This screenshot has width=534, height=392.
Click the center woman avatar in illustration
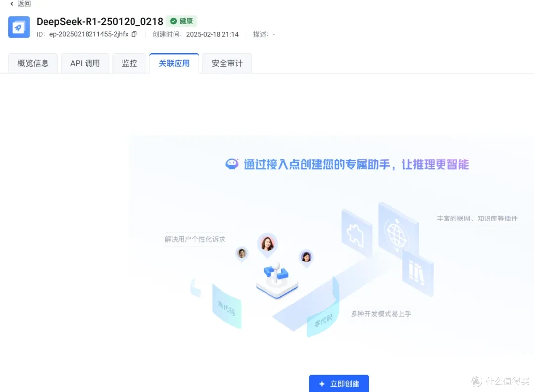pyautogui.click(x=267, y=244)
